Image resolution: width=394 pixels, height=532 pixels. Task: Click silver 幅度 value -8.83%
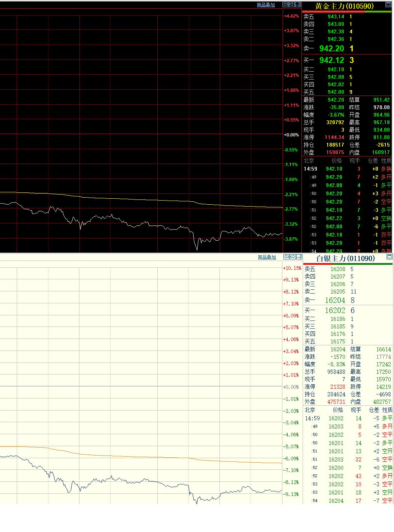point(336,364)
